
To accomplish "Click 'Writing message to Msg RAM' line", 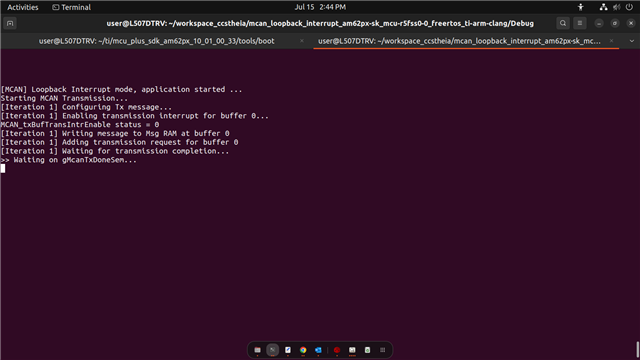I will tap(115, 133).
